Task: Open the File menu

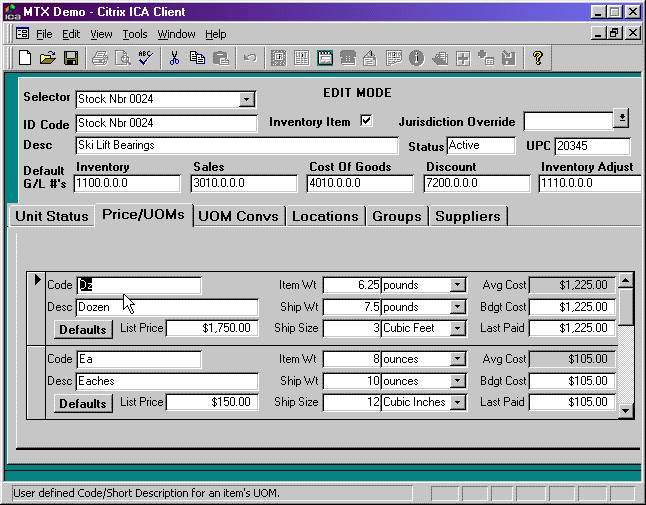Action: coord(44,34)
